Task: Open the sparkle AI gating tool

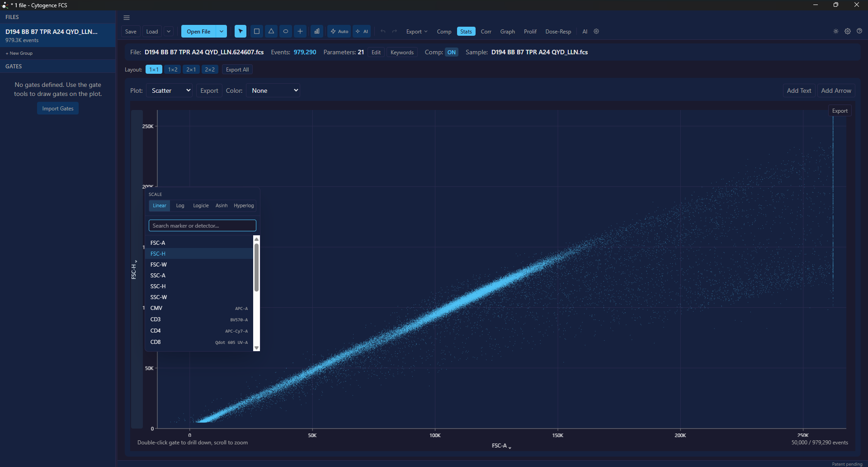Action: tap(362, 31)
